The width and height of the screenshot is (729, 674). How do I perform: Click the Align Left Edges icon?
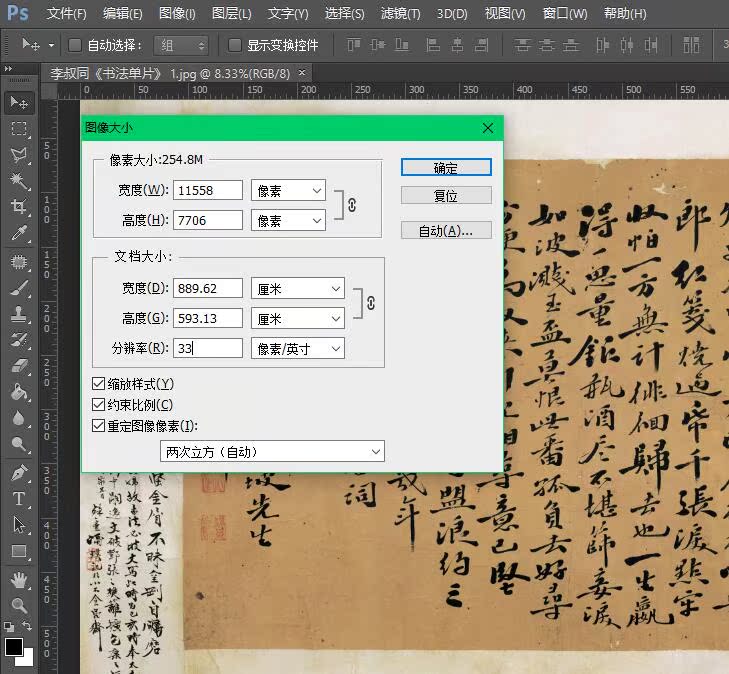432,45
